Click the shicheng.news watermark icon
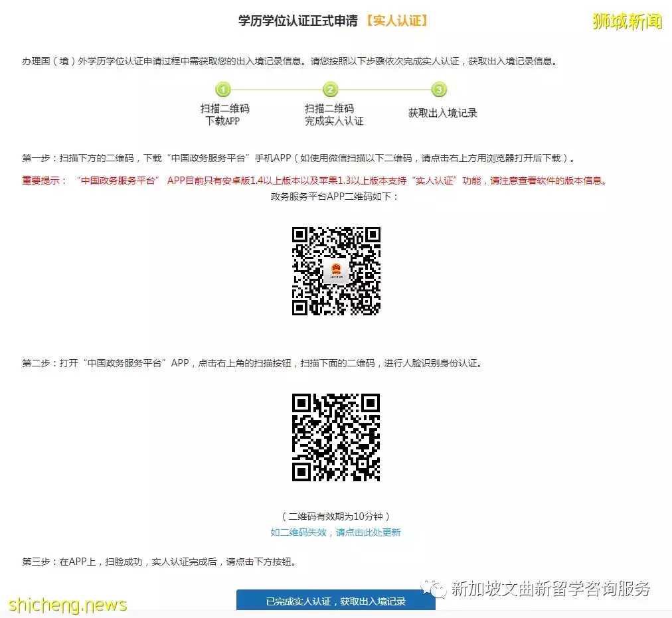Viewport: 672px width, 618px height. pos(66,605)
